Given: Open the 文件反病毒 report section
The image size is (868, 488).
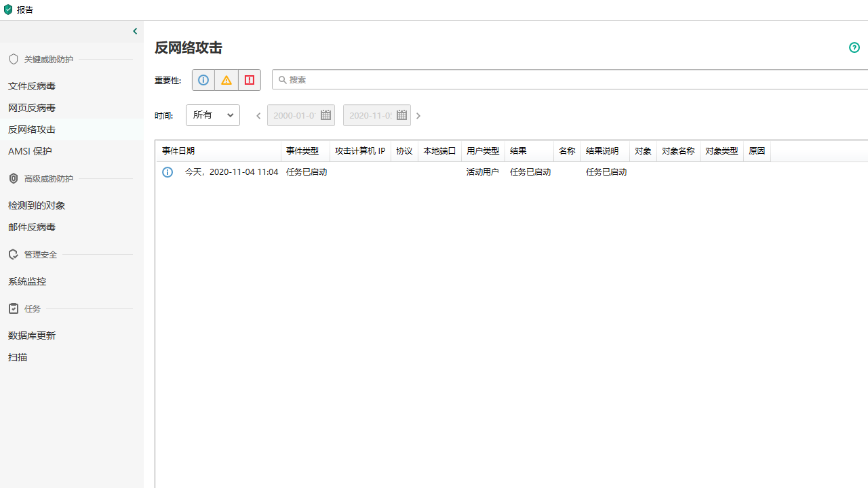Looking at the screenshot, I should coord(32,85).
